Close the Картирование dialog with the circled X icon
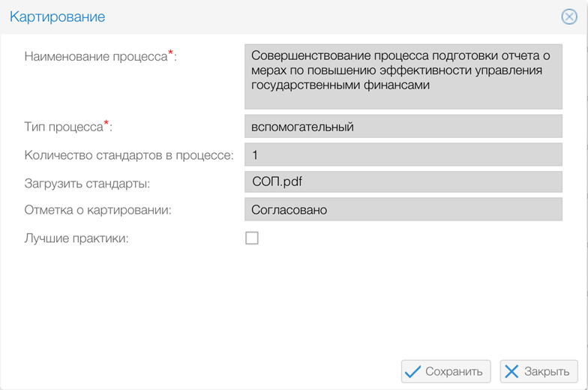588x390 pixels. [569, 16]
